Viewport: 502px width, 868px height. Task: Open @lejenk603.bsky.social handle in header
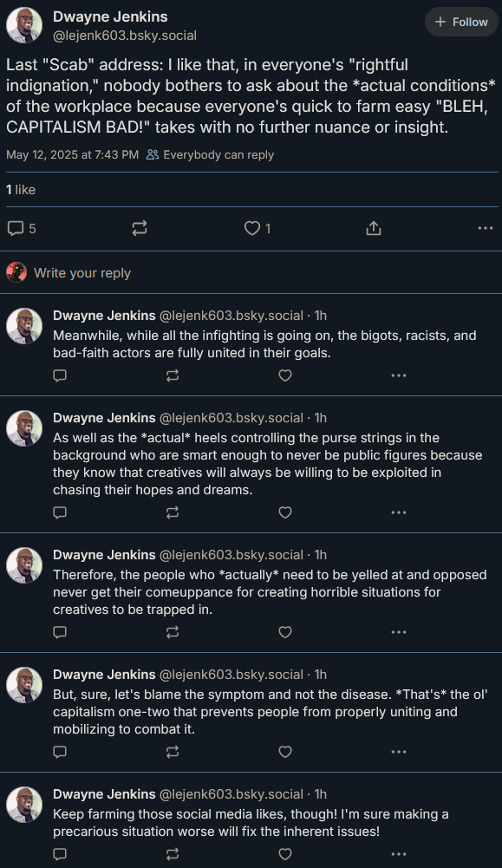[125, 36]
